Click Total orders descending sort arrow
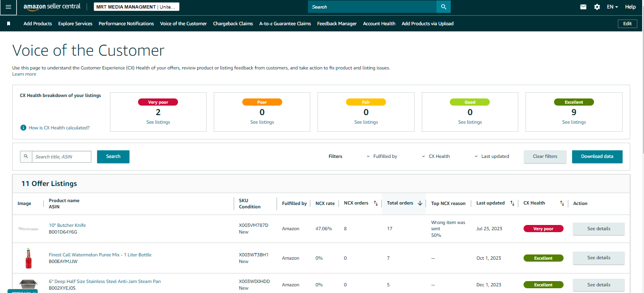The image size is (644, 293). pyautogui.click(x=420, y=203)
